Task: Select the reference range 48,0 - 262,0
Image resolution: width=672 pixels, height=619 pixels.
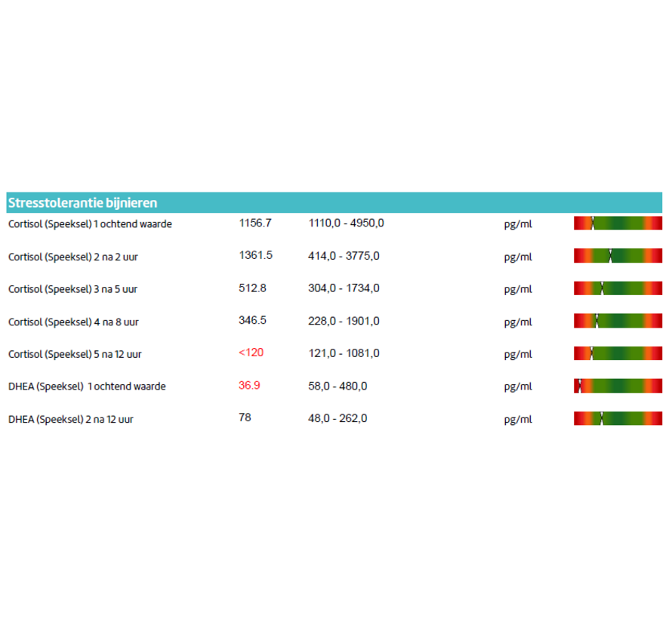Action: 338,418
